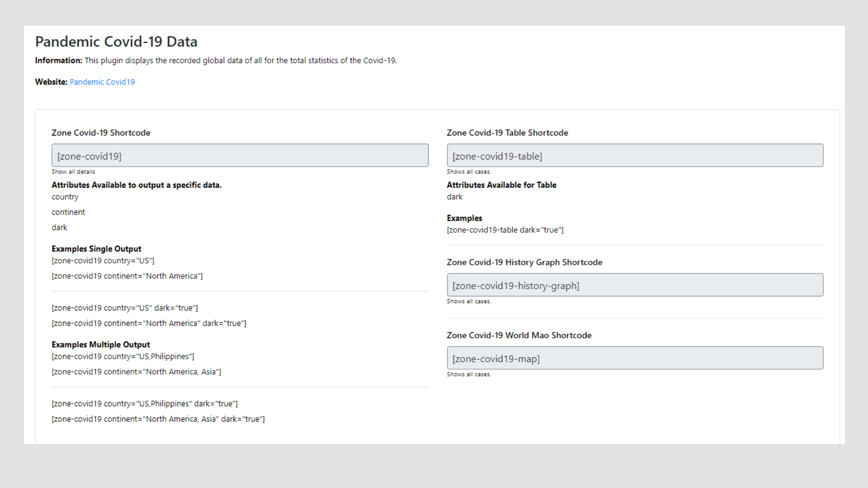Click the Zone Covid-19 Shortcode label
Screen dimensions: 868x488
[x=101, y=133]
